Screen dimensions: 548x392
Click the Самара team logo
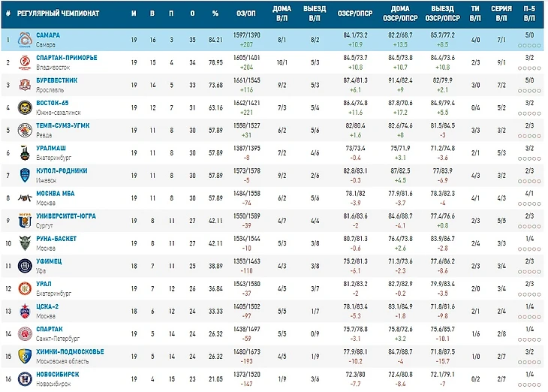pyautogui.click(x=26, y=40)
